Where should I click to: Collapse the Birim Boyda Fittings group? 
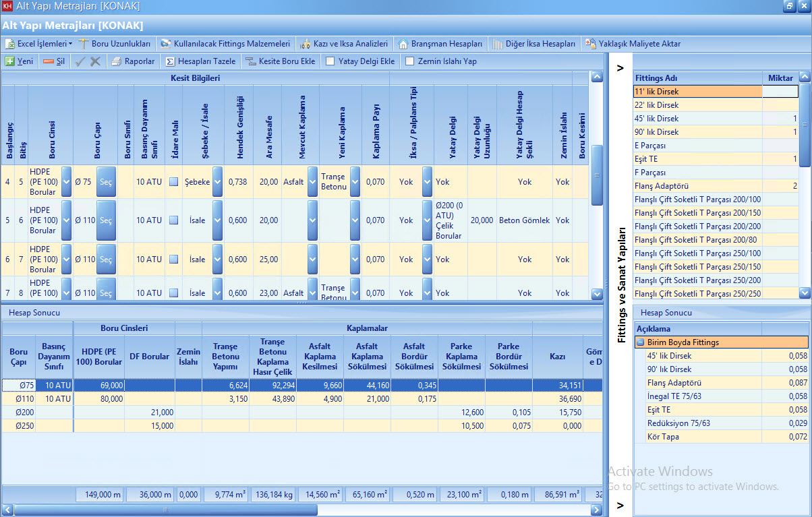pyautogui.click(x=641, y=342)
